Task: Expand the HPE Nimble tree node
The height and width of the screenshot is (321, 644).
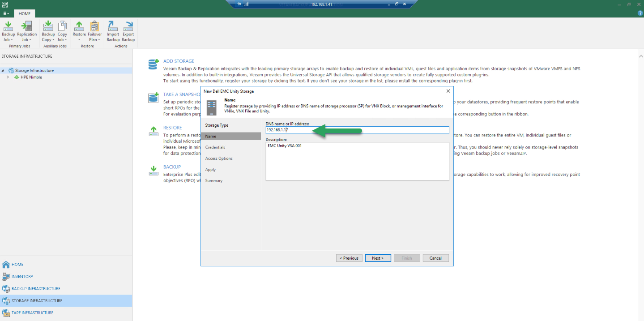Action: coord(8,77)
